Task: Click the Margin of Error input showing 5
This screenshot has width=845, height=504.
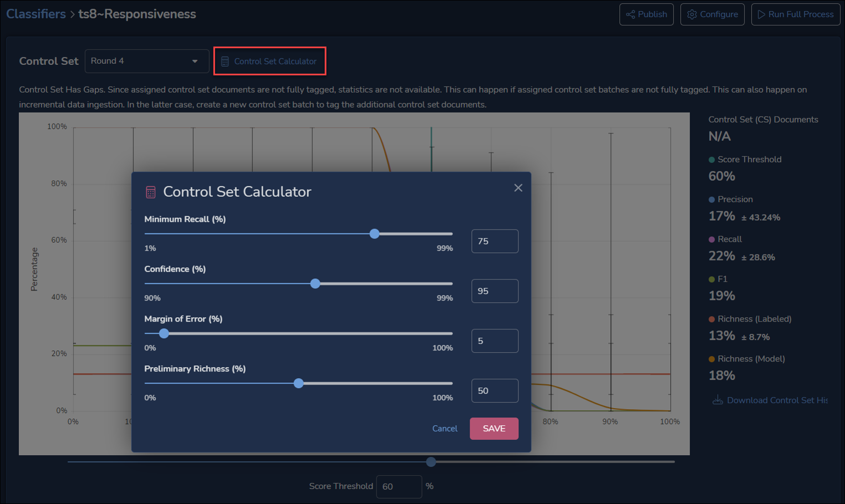Action: click(x=495, y=341)
